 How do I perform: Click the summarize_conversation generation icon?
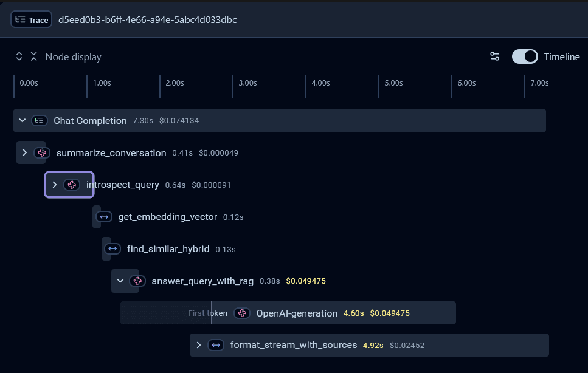(x=42, y=153)
